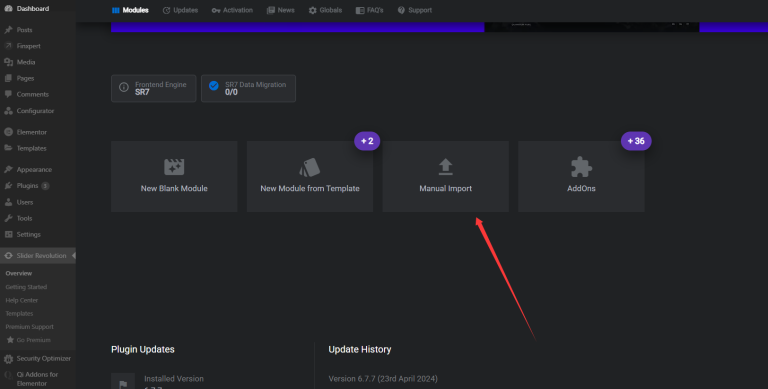Open the Premium Support submenu link

click(29, 327)
